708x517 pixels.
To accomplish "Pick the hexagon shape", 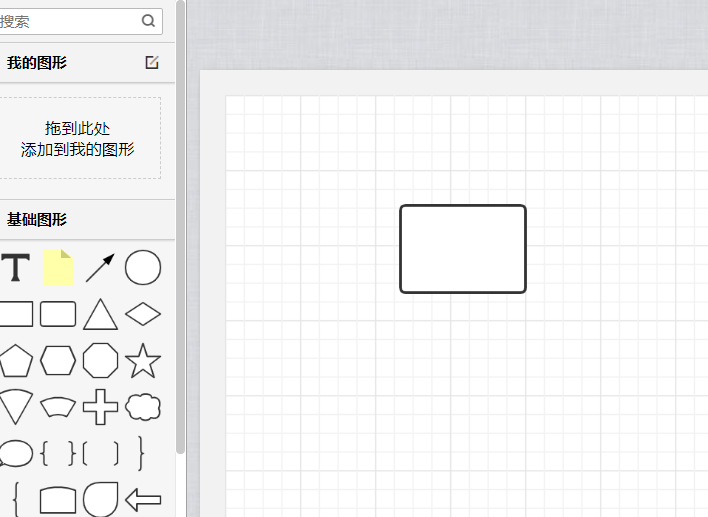I will (58, 360).
